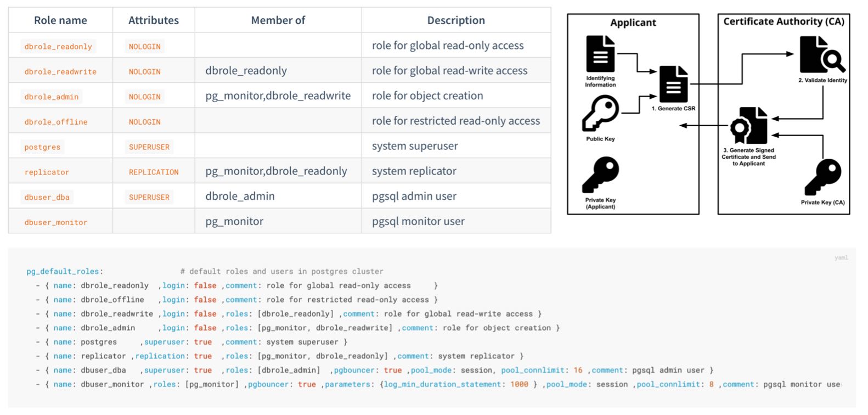Click the Validate Identity magnifier icon
This screenshot has width=868, height=415.
coord(822,54)
